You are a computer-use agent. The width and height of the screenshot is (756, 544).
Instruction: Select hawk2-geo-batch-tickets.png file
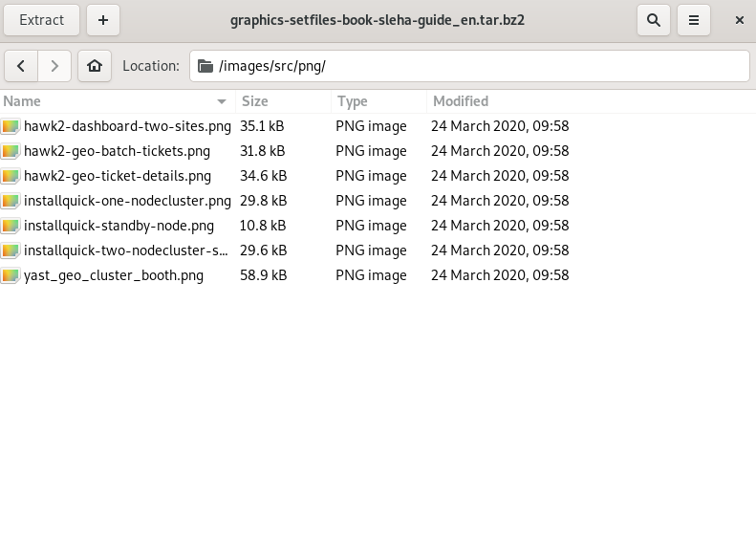click(x=117, y=151)
